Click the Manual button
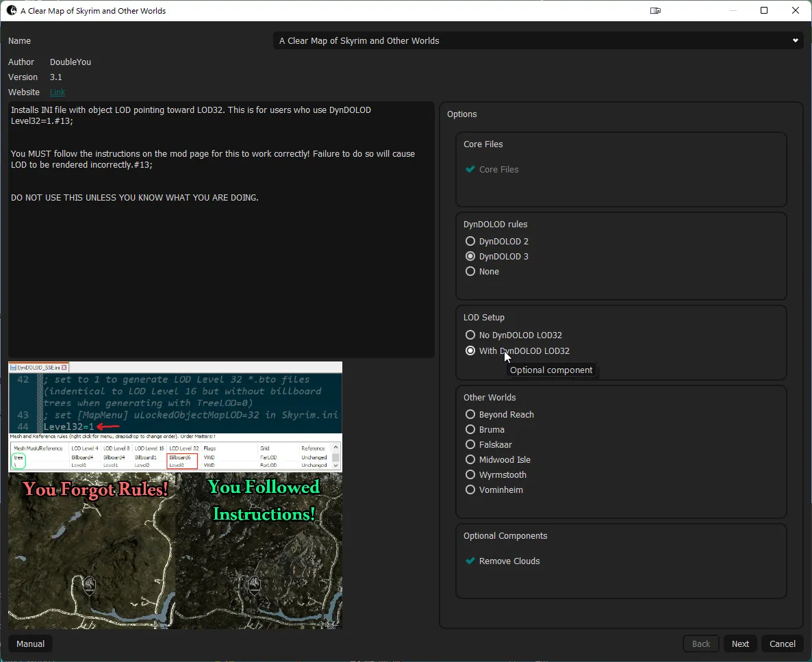 [x=31, y=644]
